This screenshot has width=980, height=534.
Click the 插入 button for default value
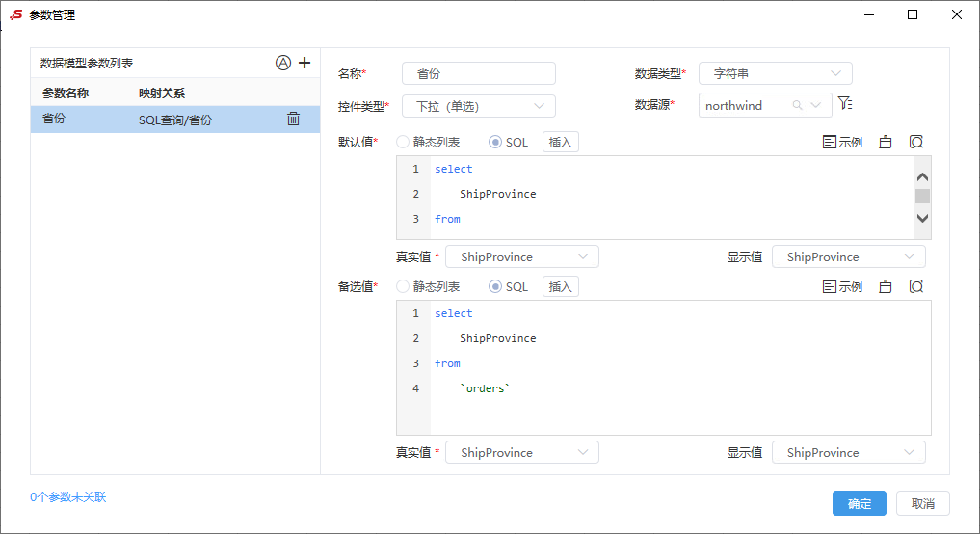[x=560, y=142]
